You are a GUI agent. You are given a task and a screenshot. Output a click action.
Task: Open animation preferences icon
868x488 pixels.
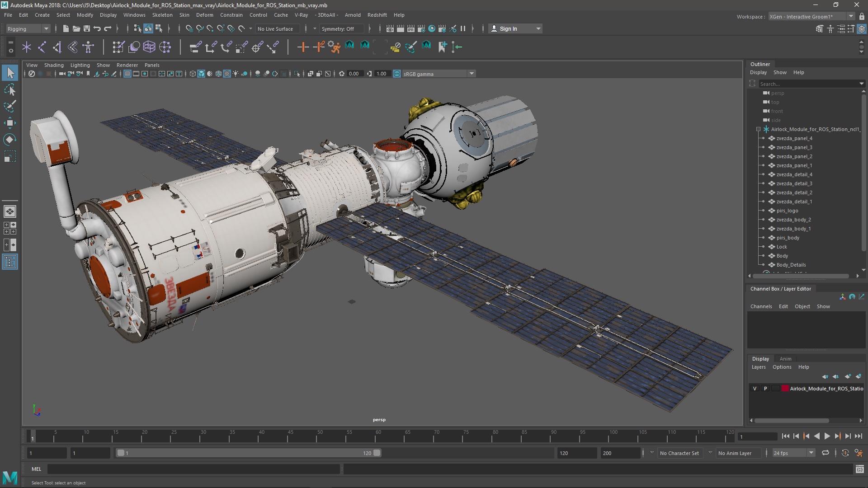pos(859,453)
